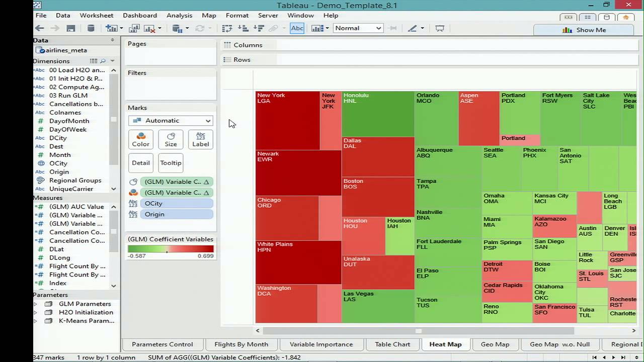Click the connect to data cylinder icon

point(91,28)
